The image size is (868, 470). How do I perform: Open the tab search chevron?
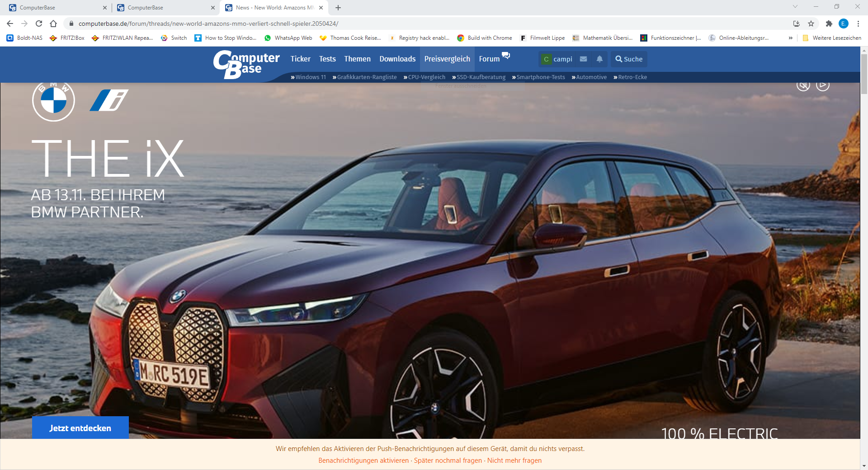coord(795,6)
